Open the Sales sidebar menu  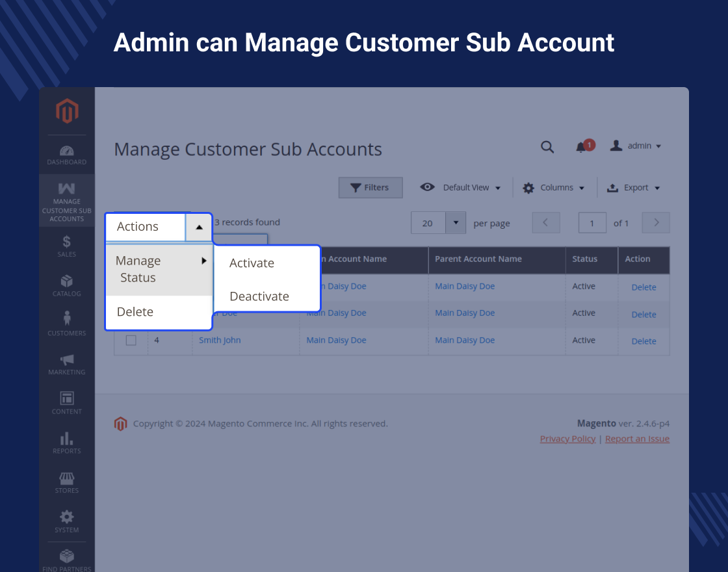(67, 246)
